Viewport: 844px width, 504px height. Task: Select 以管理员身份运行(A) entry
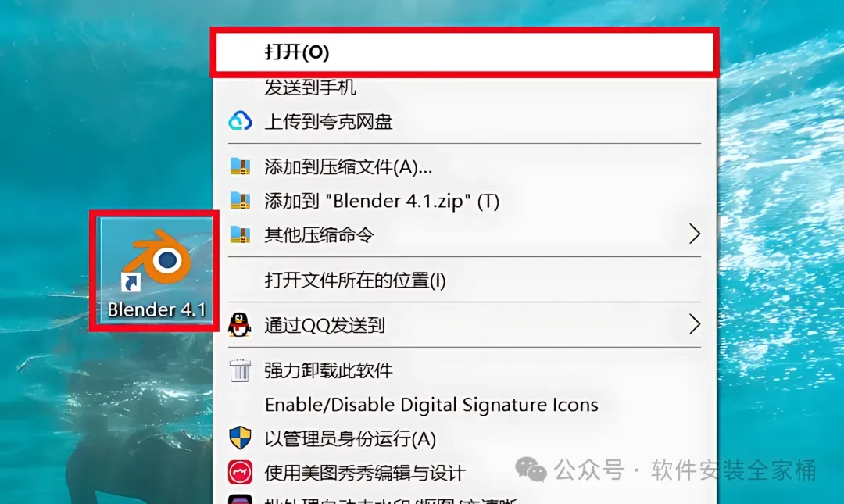(464, 438)
